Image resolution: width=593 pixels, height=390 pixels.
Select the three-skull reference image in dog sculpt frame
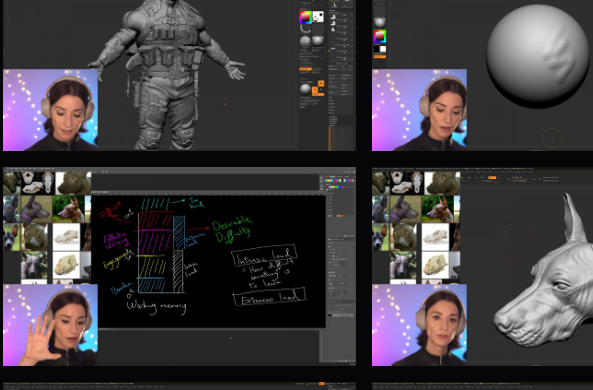407,183
